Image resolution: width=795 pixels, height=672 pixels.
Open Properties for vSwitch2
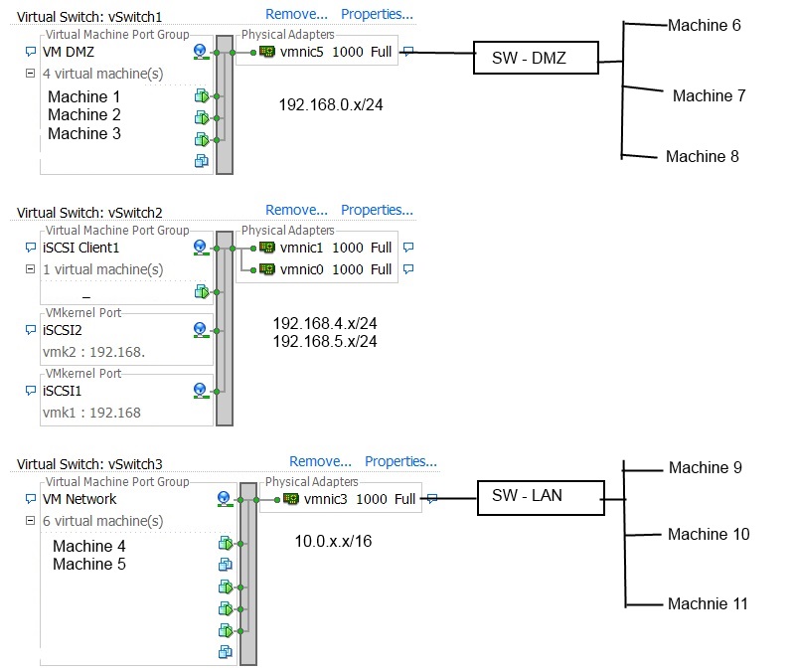[x=377, y=209]
